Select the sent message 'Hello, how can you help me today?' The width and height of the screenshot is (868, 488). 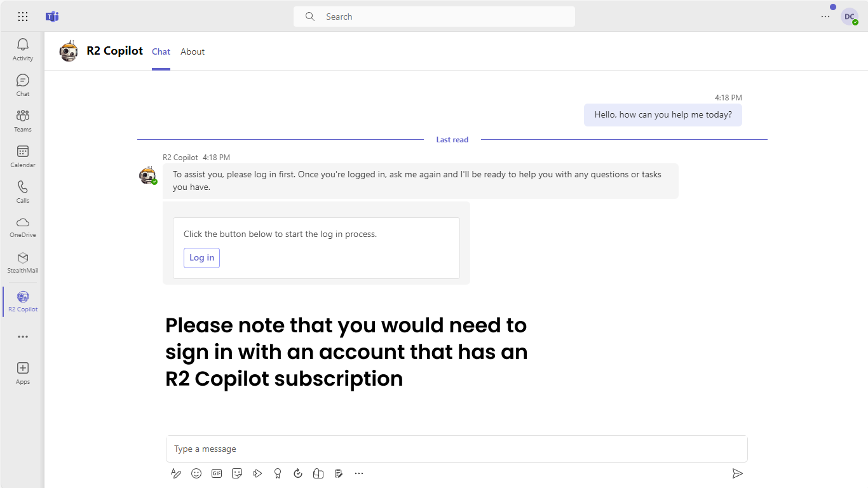(663, 115)
